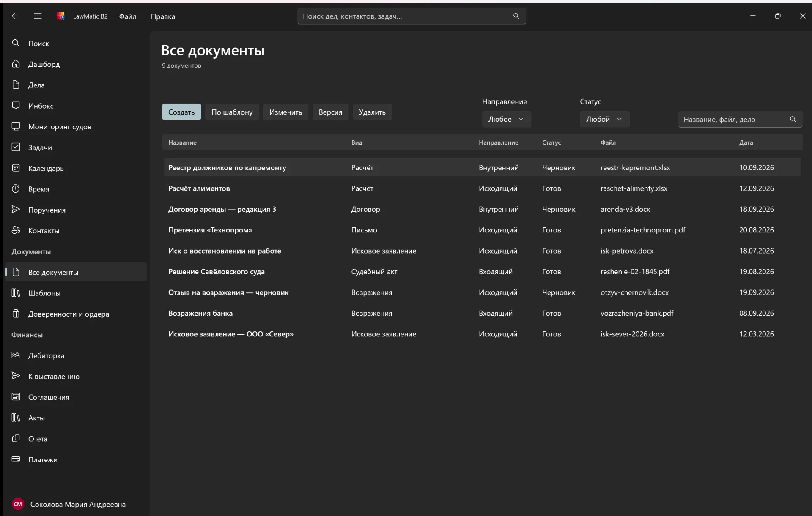812x516 pixels.
Task: Expand the Статус dropdown set to Любой
Action: click(x=604, y=119)
